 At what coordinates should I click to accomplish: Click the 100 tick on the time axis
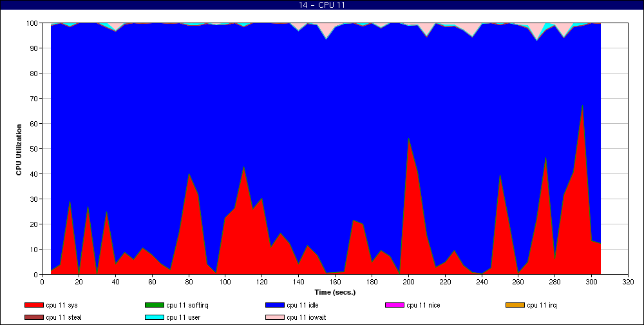coord(225,282)
